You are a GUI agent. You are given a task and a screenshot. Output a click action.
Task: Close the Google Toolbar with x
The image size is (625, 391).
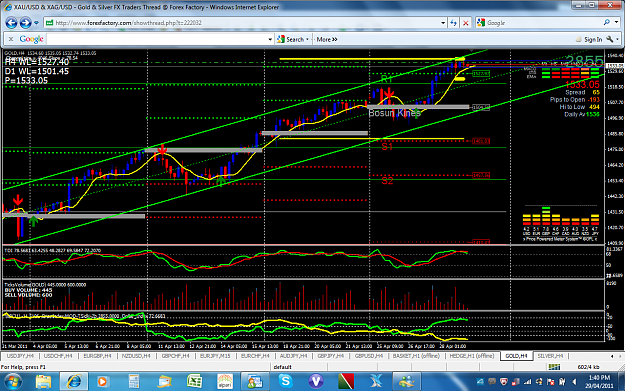pos(11,39)
